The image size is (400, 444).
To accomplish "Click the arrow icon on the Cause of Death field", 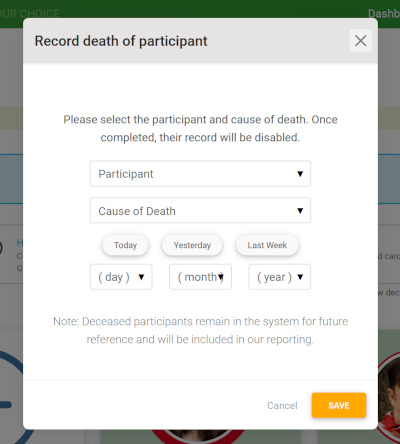I will click(x=300, y=211).
